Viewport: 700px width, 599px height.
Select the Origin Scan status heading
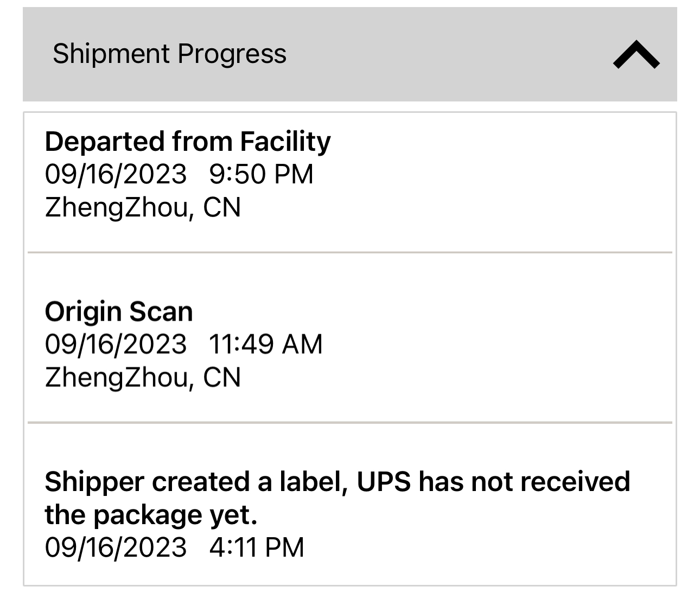pyautogui.click(x=119, y=311)
